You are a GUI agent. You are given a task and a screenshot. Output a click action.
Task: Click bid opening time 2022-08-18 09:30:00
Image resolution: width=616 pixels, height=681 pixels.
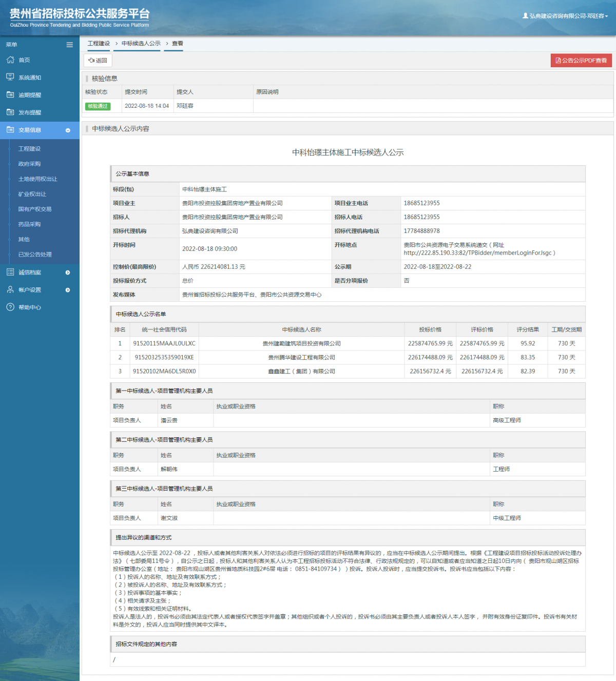click(x=209, y=249)
